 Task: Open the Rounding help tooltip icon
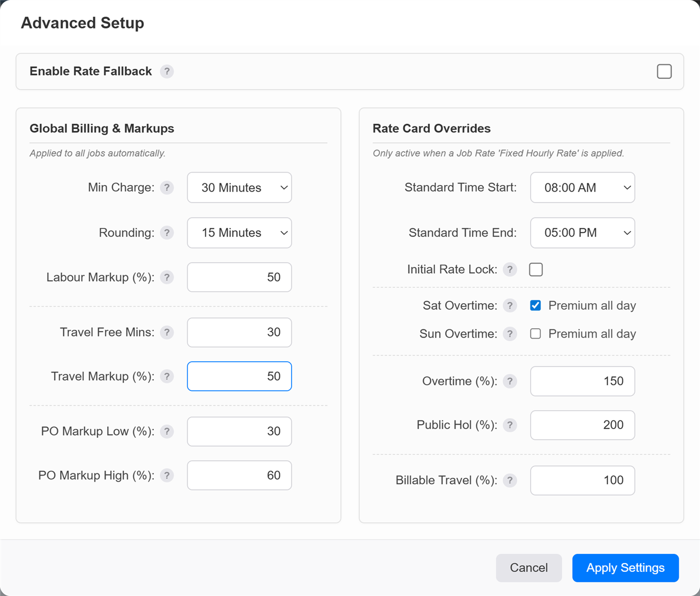point(167,233)
